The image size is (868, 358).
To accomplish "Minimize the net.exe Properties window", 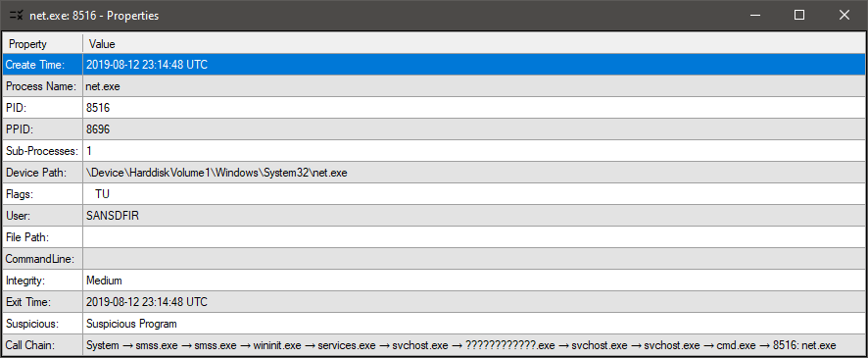I will coord(754,16).
